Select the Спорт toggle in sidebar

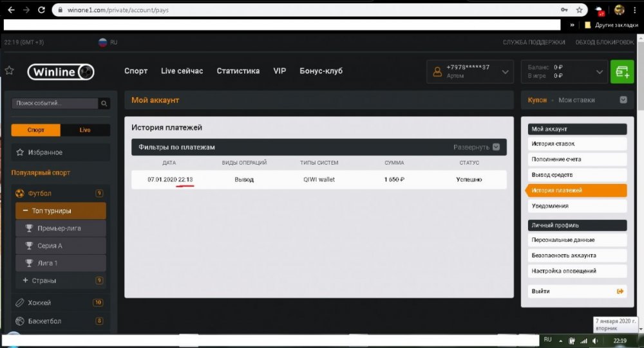click(x=36, y=130)
